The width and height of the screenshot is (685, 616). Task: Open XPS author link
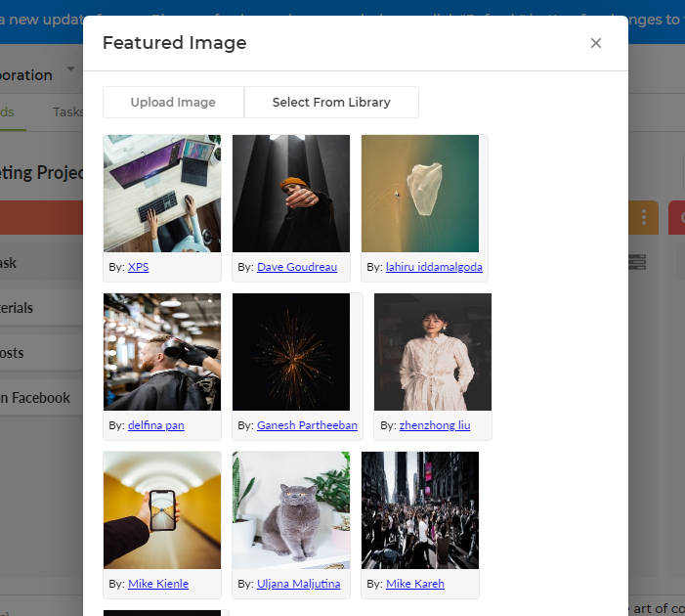138,267
